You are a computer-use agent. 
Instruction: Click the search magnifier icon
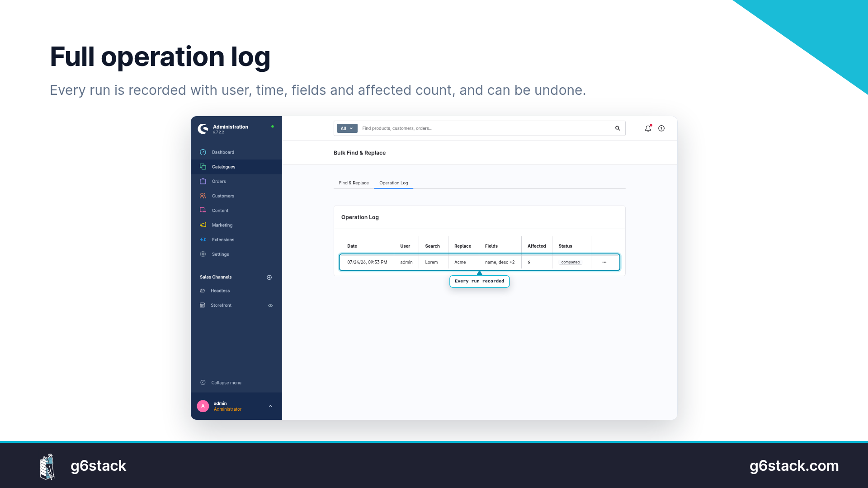pos(618,128)
